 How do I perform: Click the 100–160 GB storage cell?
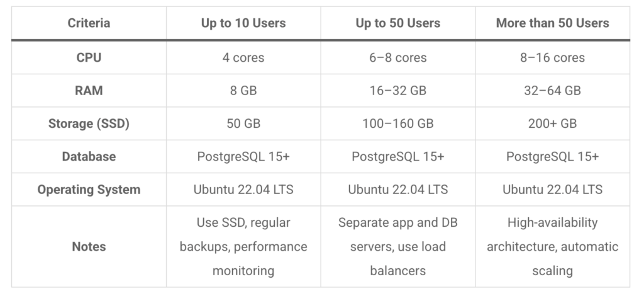398,123
